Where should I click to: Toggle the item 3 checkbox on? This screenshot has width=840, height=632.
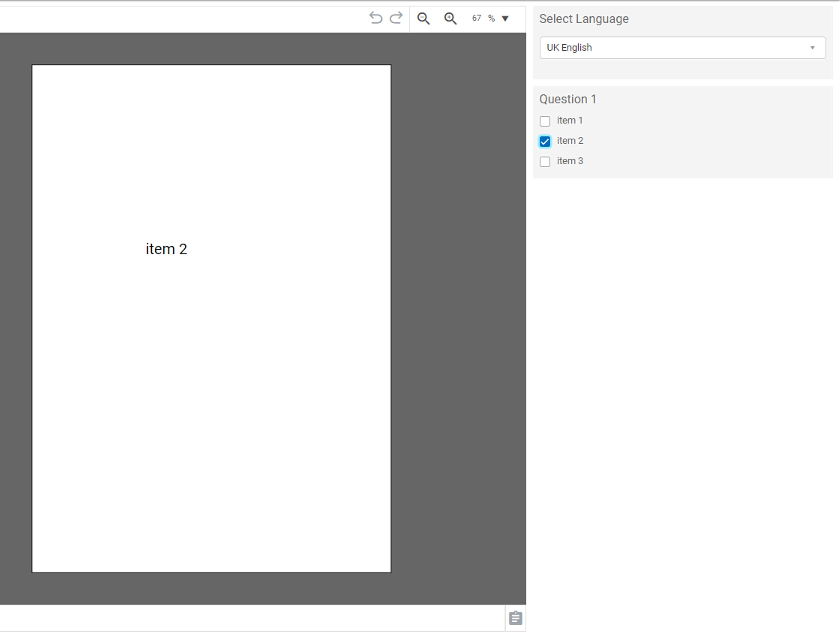[x=545, y=161]
